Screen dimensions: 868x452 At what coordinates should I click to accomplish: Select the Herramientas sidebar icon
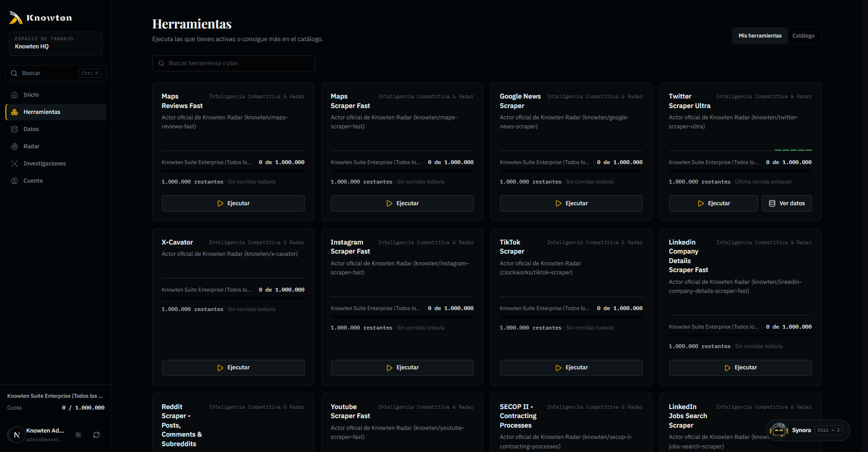point(14,112)
